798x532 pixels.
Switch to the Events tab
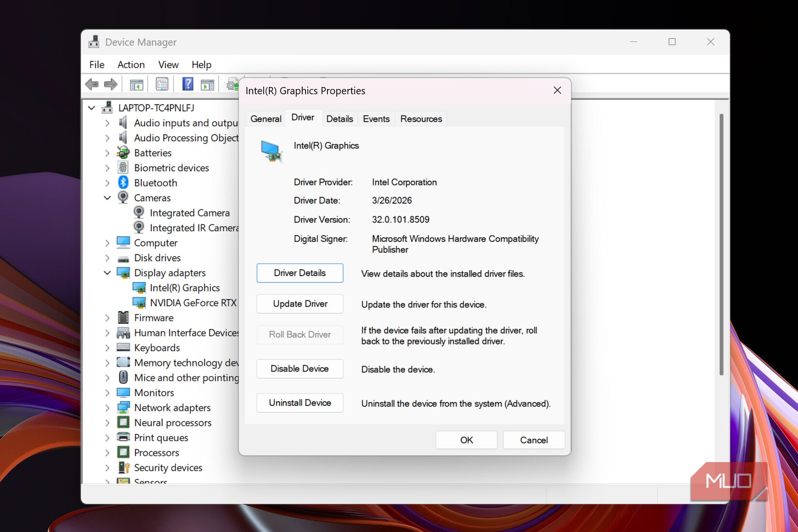(376, 119)
